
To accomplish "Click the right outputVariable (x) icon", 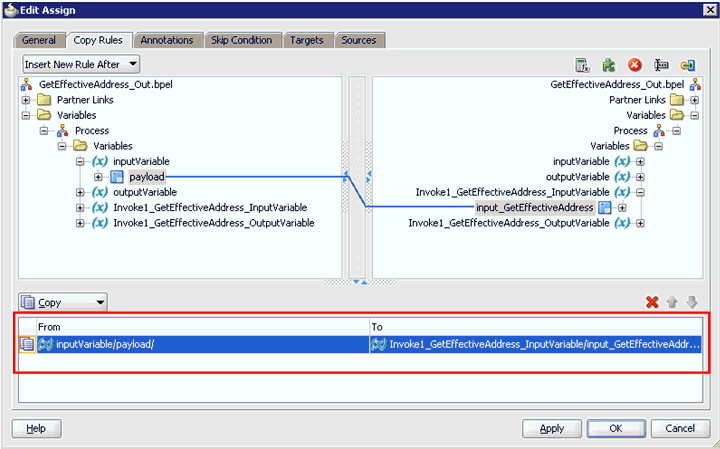I will click(x=622, y=177).
